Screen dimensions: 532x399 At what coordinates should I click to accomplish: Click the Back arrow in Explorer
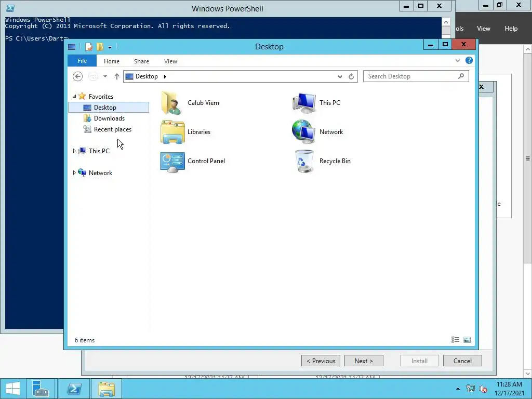coord(78,76)
